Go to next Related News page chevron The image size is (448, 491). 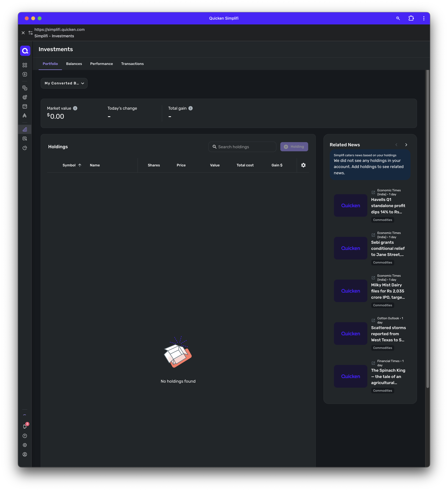[x=406, y=145]
